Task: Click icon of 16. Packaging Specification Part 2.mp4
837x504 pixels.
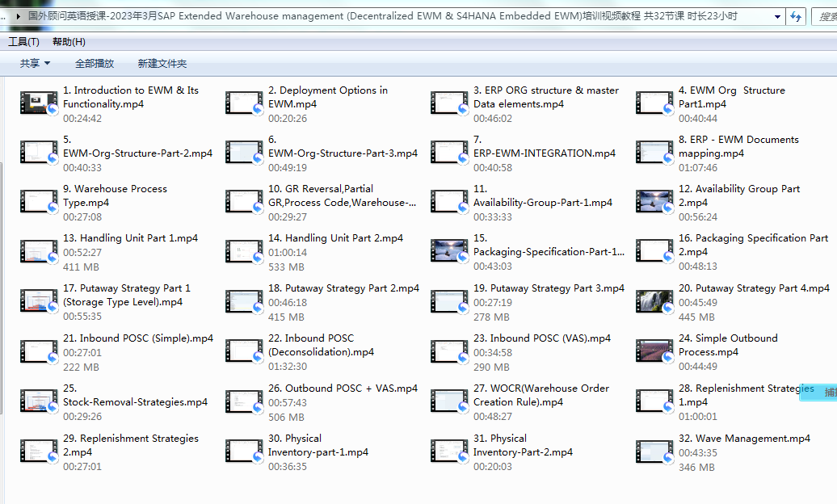Action: 654,251
